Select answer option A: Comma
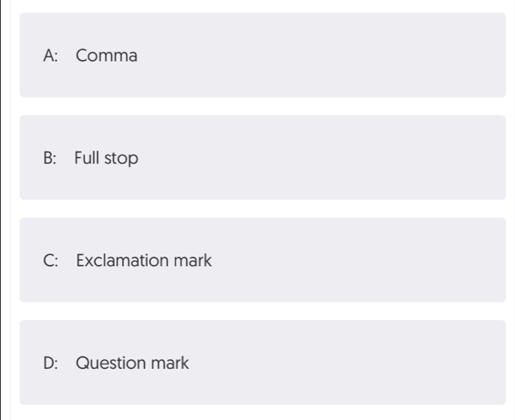515x420 pixels. 263,55
